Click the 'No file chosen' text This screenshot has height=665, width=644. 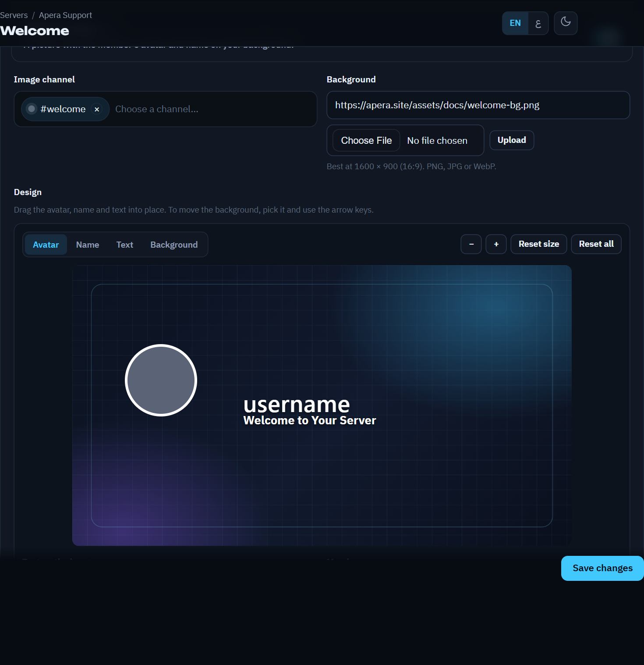[x=437, y=141]
